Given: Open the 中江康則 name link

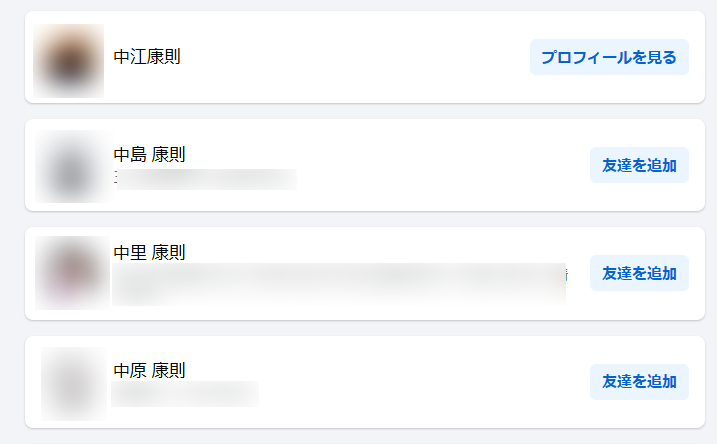Looking at the screenshot, I should coord(147,57).
